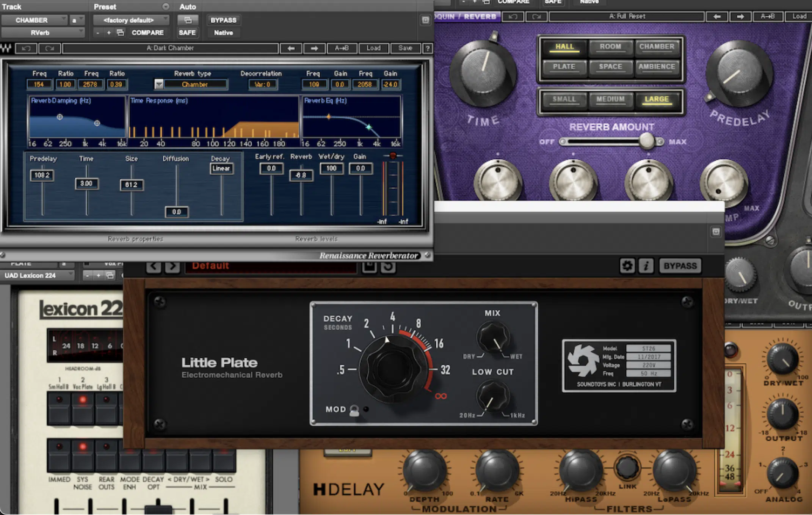Click A→B in Harlequin Reverb toolbar

tap(768, 16)
